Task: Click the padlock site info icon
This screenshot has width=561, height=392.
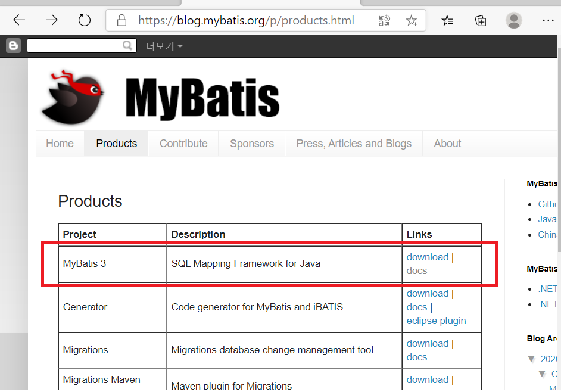Action: (x=121, y=20)
